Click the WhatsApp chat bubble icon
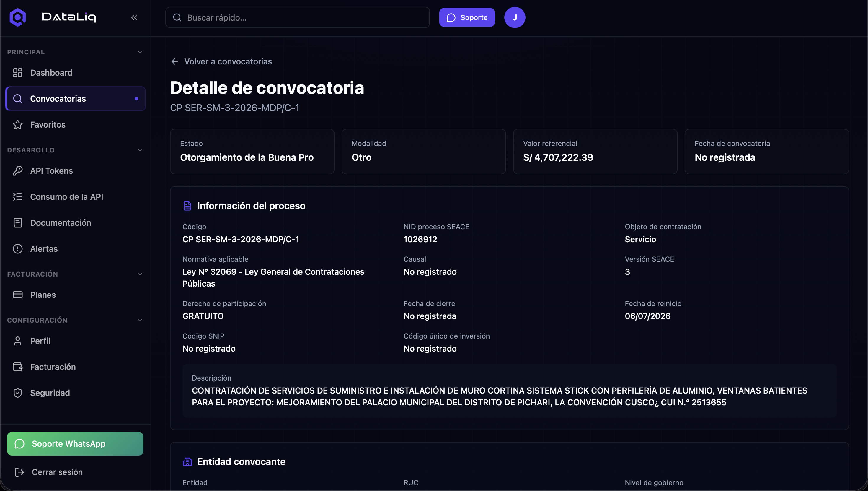The image size is (868, 491). (19, 444)
